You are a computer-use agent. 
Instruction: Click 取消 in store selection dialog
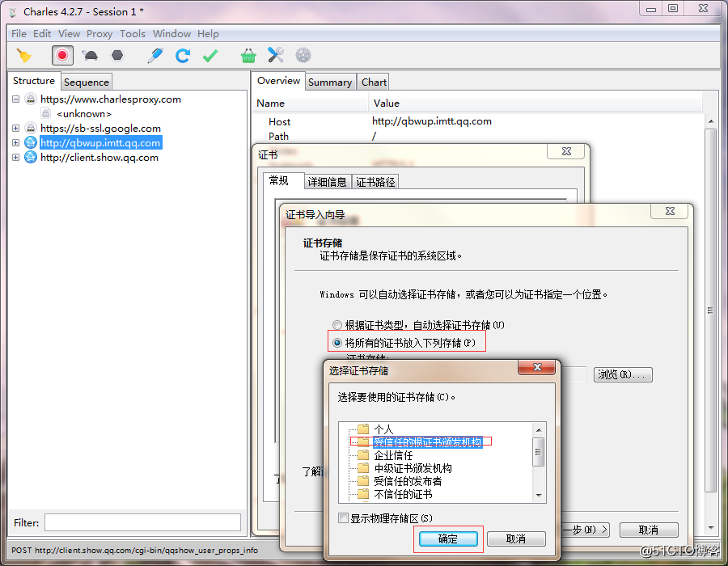(x=516, y=539)
